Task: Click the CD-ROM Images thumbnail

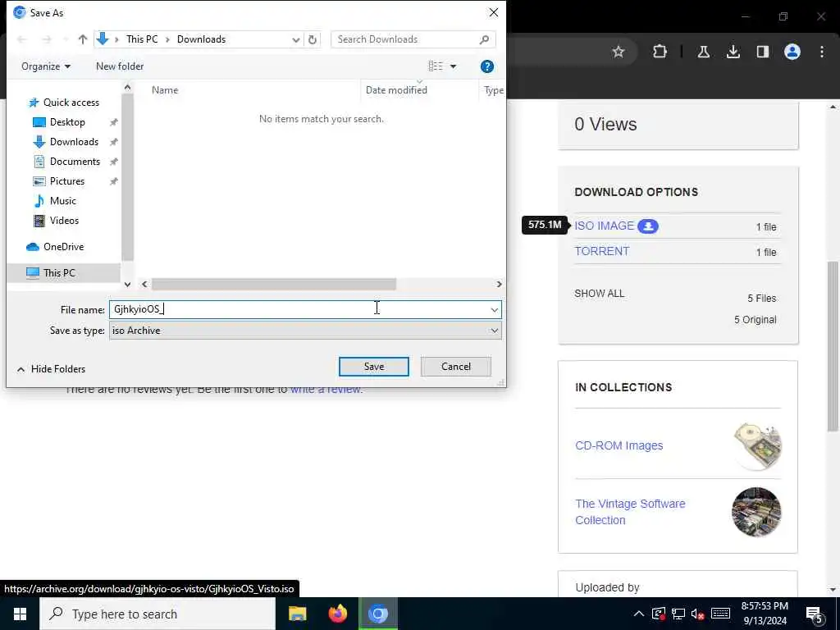Action: tap(756, 445)
